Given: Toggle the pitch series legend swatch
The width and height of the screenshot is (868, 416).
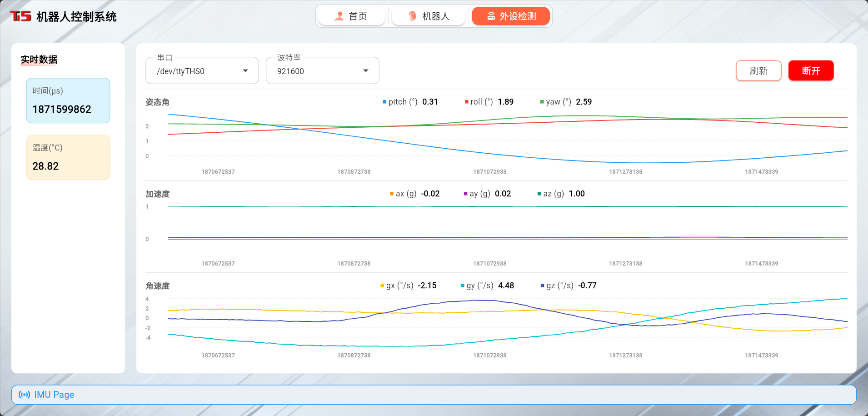Looking at the screenshot, I should (384, 102).
